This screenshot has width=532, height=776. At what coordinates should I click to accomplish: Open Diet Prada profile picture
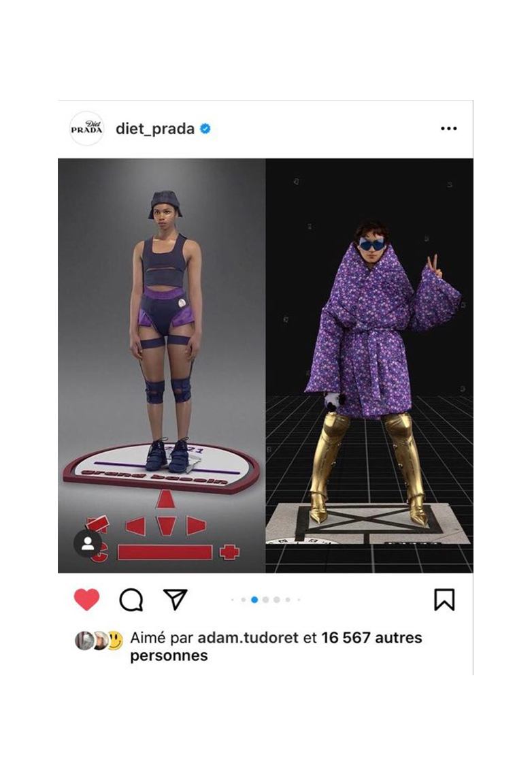coord(86,129)
